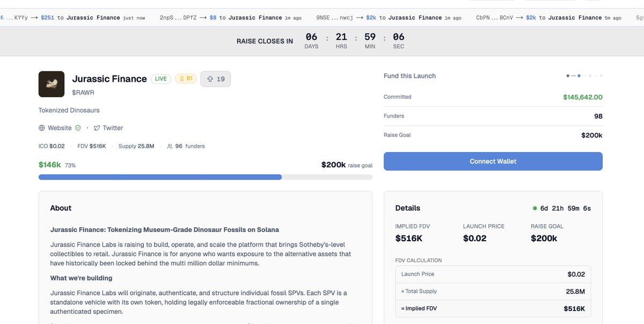Screen dimensions: 644x324
Task: Click the Committed amount $145,642.00
Action: pos(582,97)
